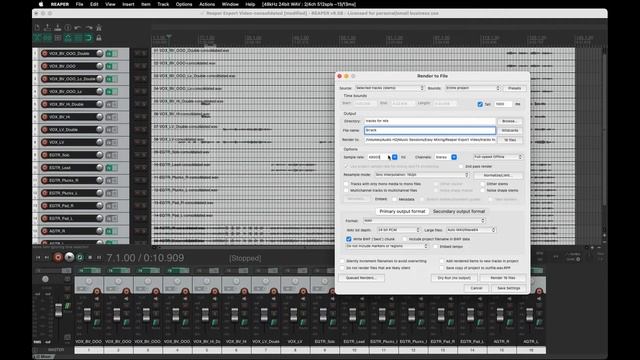Open the Track menu
This screenshot has width=640, height=360.
click(x=163, y=4)
